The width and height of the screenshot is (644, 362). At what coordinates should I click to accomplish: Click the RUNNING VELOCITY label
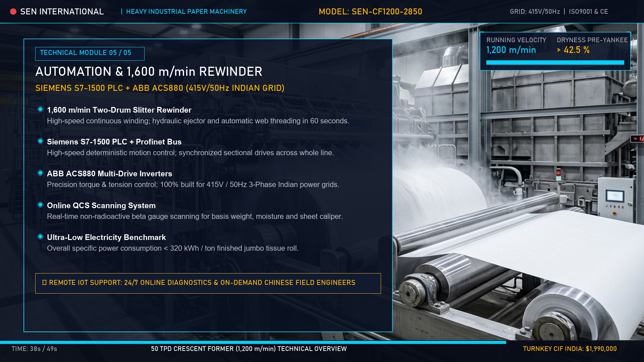[x=516, y=40]
